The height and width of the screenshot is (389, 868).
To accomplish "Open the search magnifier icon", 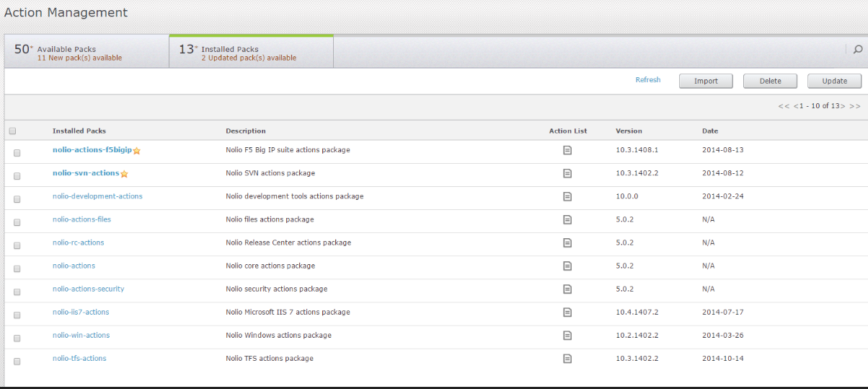I will click(857, 50).
